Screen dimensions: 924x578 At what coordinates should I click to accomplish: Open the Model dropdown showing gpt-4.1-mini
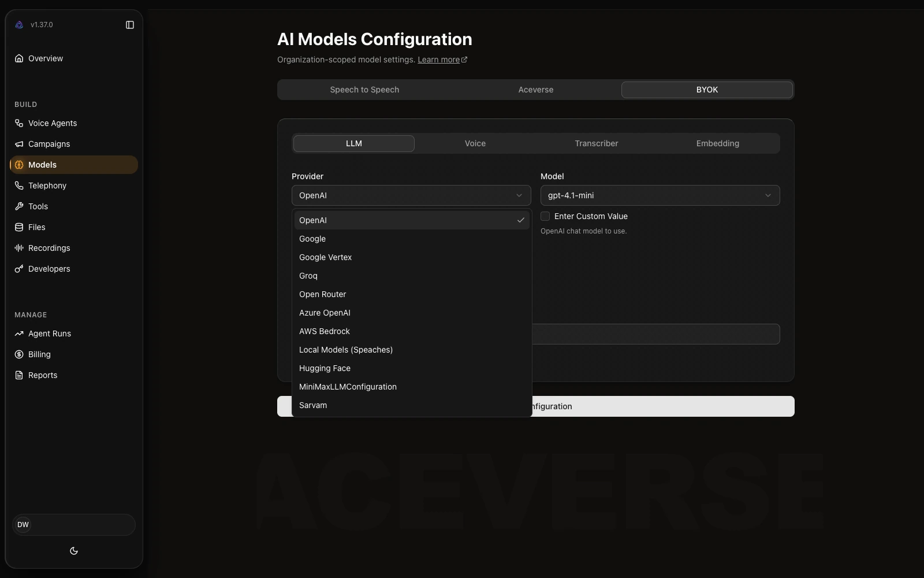tap(660, 195)
